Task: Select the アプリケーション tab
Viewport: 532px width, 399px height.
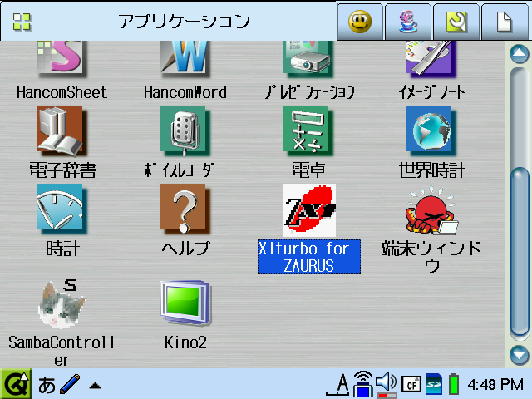Action: [169, 22]
